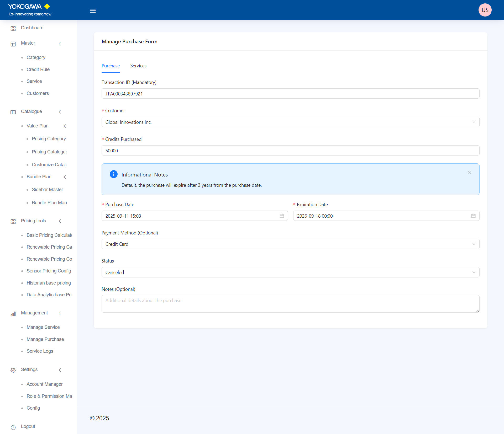Click the Logout power icon

click(13, 427)
